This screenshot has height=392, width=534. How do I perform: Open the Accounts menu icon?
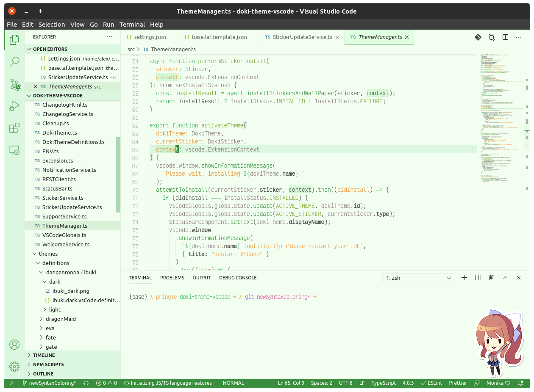point(14,345)
